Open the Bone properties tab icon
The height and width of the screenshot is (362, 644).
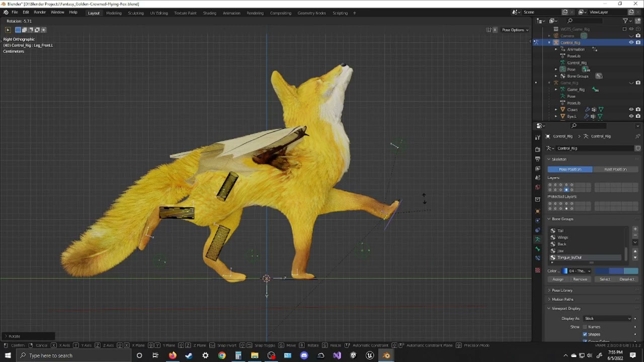(x=537, y=249)
